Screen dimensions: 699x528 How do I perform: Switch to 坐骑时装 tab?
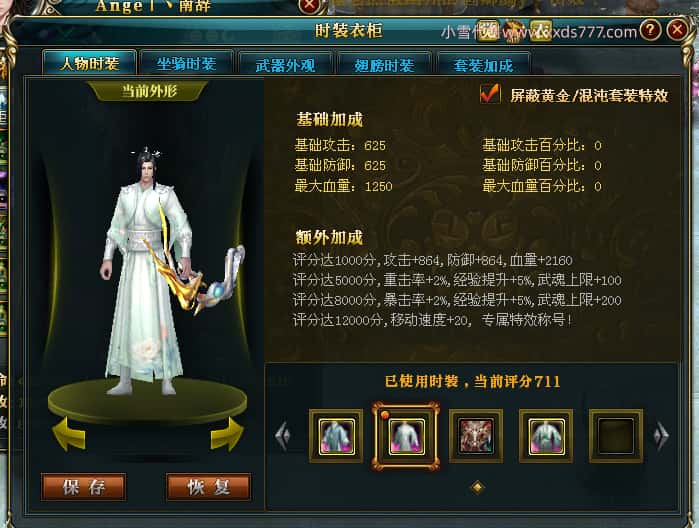click(186, 64)
